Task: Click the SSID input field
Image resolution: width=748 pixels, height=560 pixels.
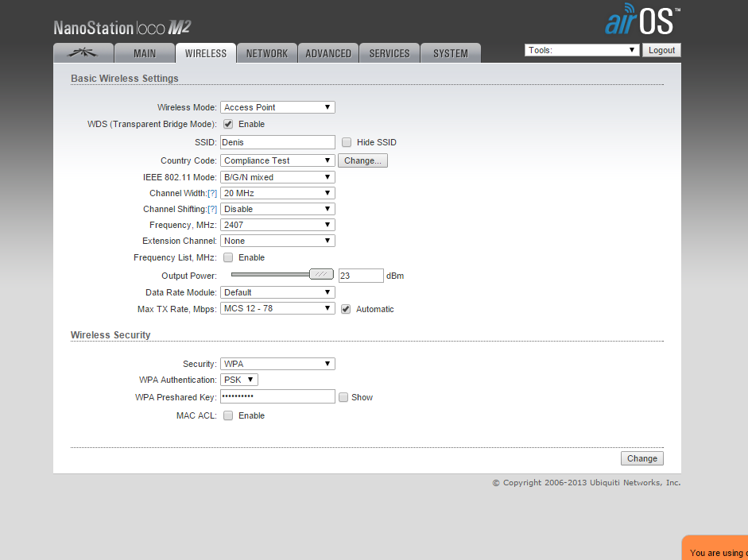Action: [277, 142]
